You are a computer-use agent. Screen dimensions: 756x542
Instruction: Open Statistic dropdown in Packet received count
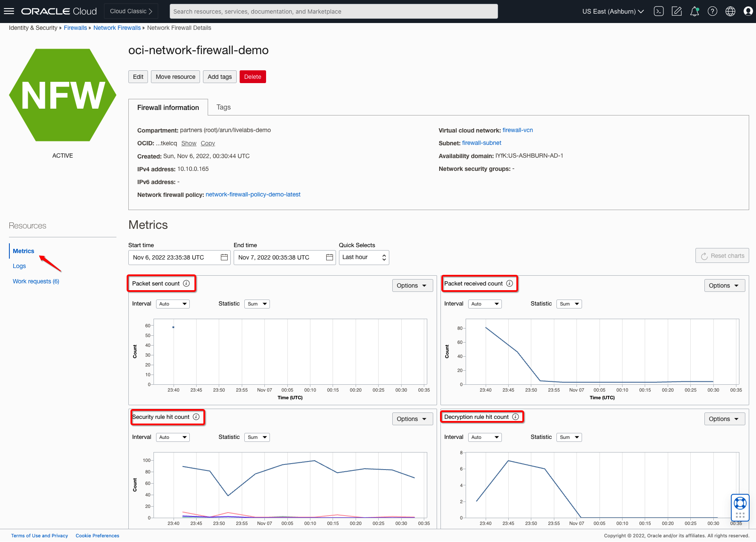click(569, 304)
